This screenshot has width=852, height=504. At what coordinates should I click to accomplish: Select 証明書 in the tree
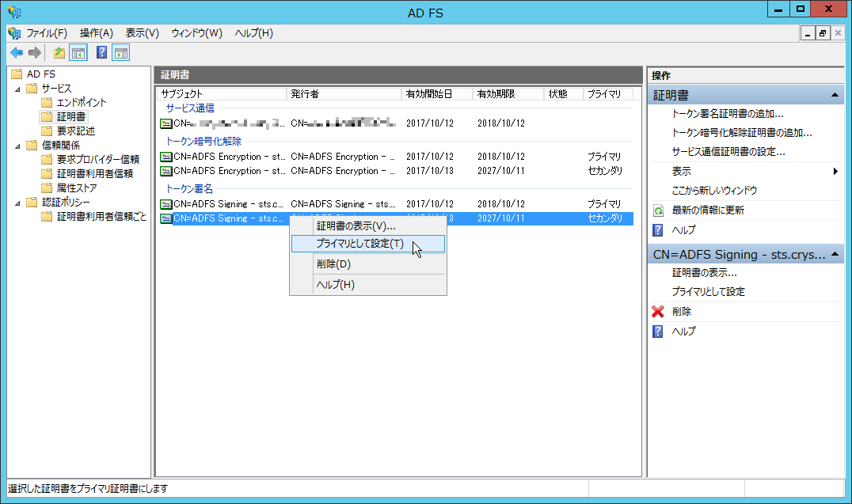(x=71, y=117)
